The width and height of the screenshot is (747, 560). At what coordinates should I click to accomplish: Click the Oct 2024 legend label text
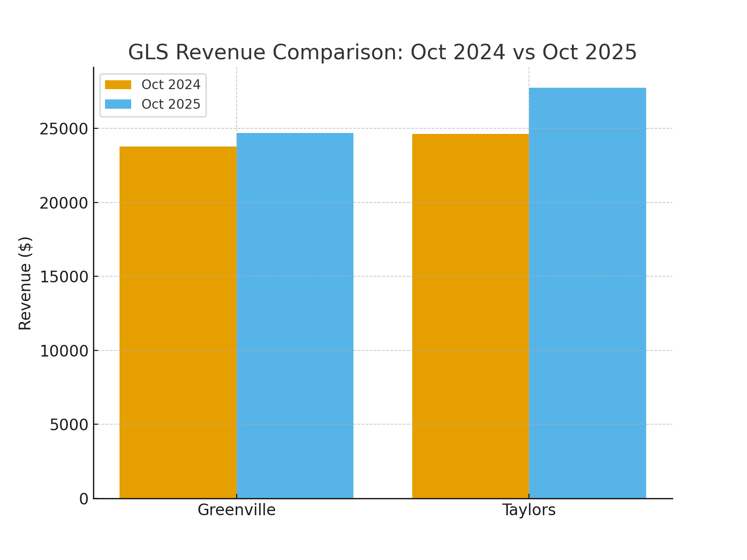[x=170, y=84]
